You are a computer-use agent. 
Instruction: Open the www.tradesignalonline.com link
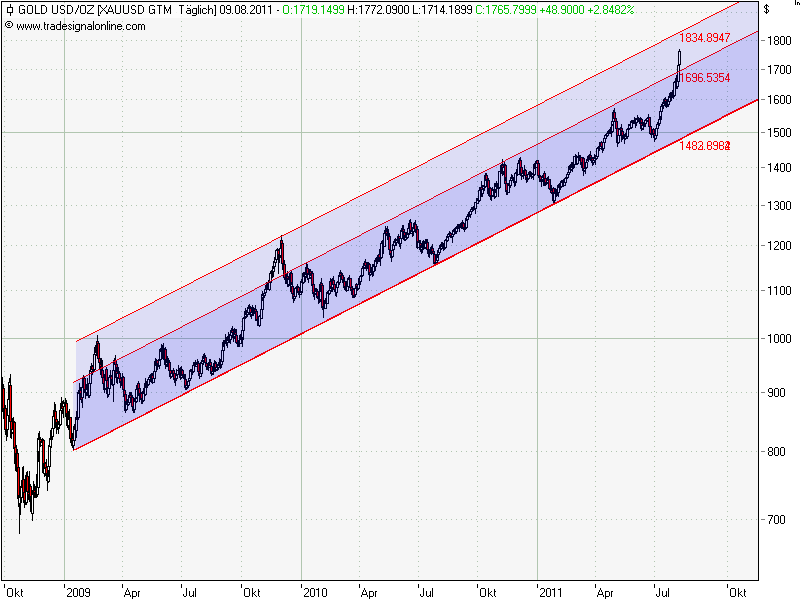(81, 26)
